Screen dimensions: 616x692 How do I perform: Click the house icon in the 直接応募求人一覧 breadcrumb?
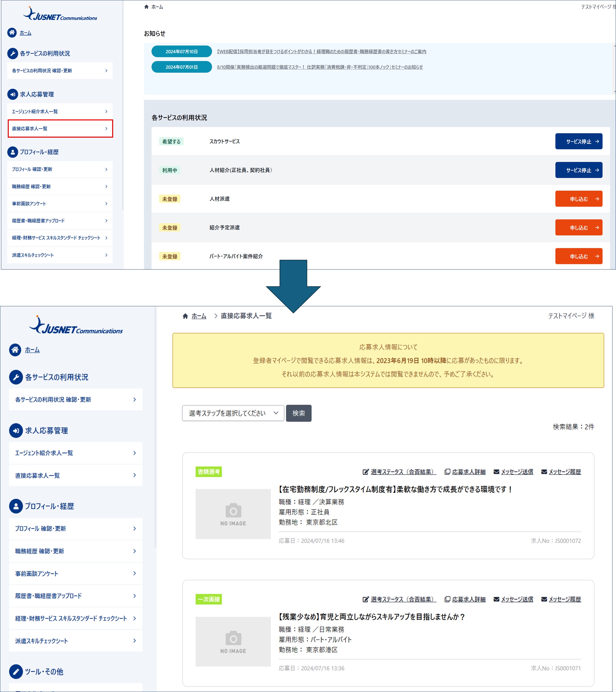tap(185, 316)
